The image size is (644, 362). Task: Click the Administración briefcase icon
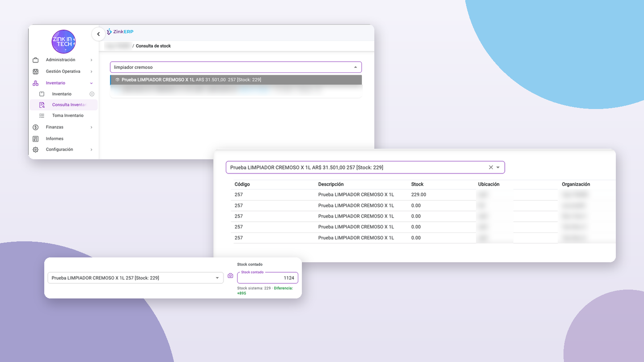[x=36, y=60]
